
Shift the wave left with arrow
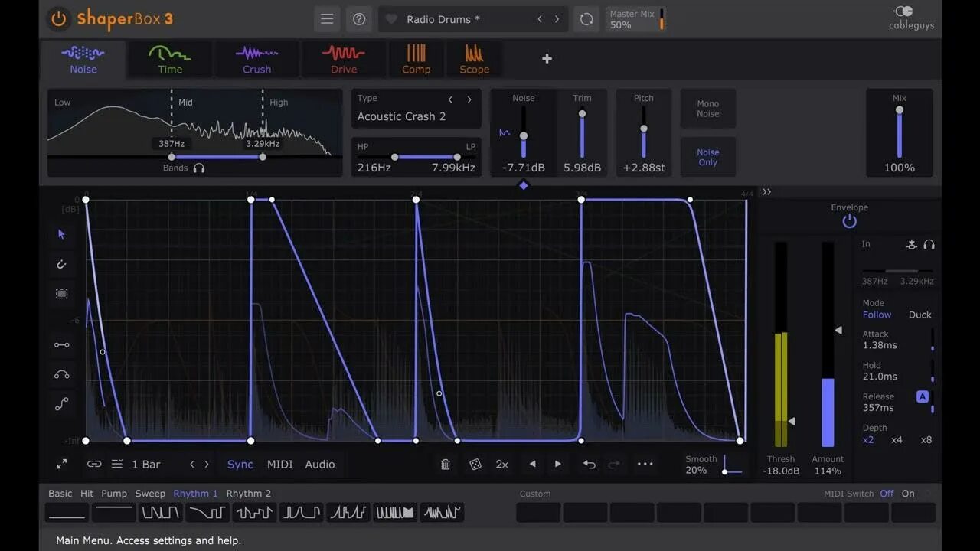533,465
